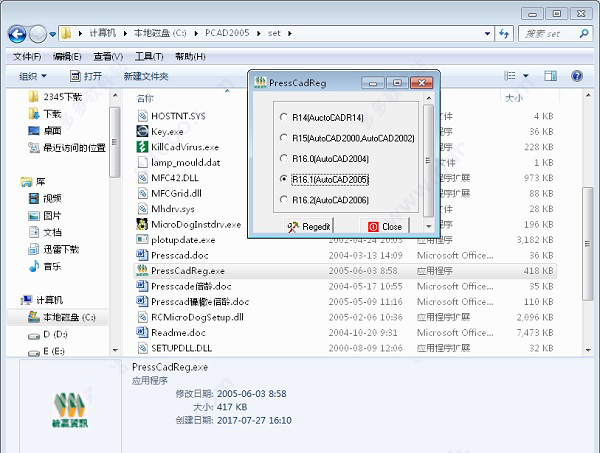This screenshot has height=453, width=600.
Task: Select the MFCGrid.dll file name
Action: point(176,193)
